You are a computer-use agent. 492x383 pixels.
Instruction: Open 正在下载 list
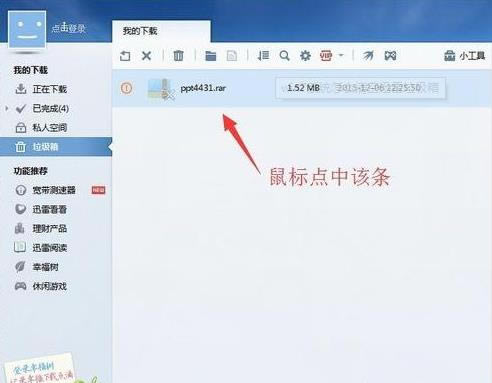coord(49,89)
